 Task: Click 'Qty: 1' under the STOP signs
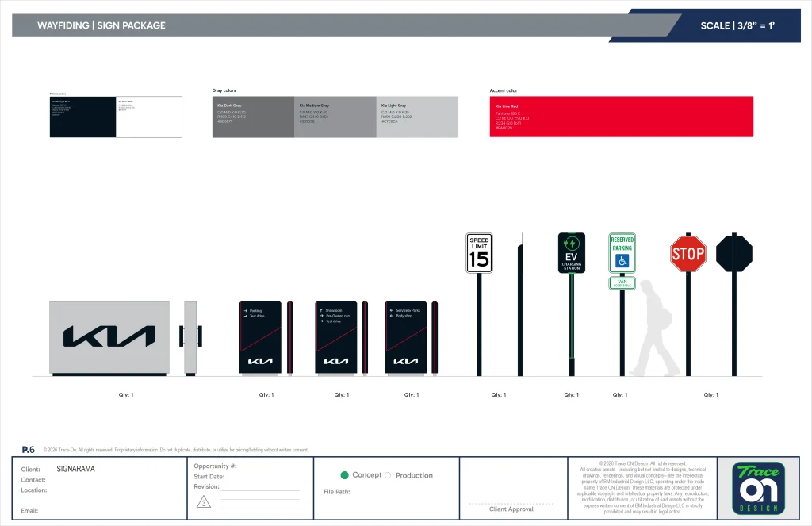point(711,394)
